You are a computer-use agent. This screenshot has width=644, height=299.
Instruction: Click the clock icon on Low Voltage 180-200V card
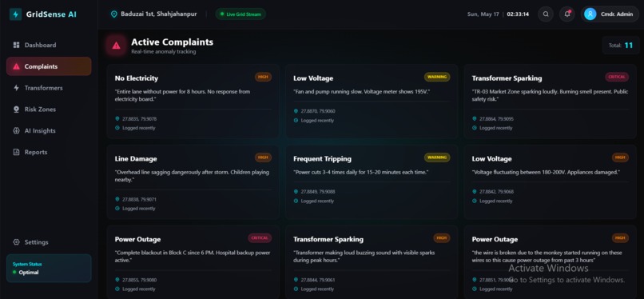tap(475, 201)
